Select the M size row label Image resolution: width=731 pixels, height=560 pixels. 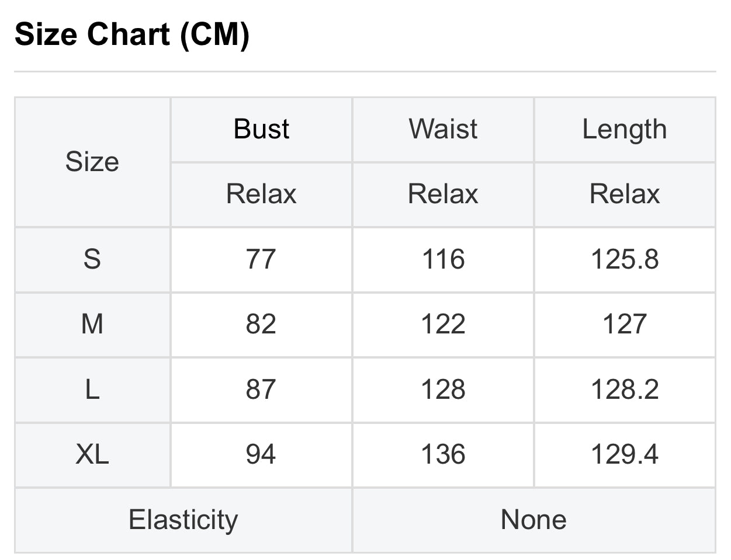92,324
